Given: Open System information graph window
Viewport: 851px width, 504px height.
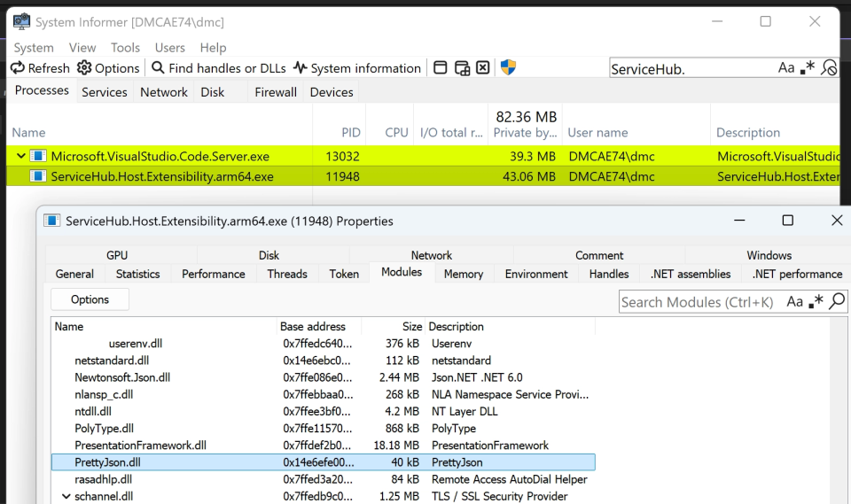Looking at the screenshot, I should point(357,68).
